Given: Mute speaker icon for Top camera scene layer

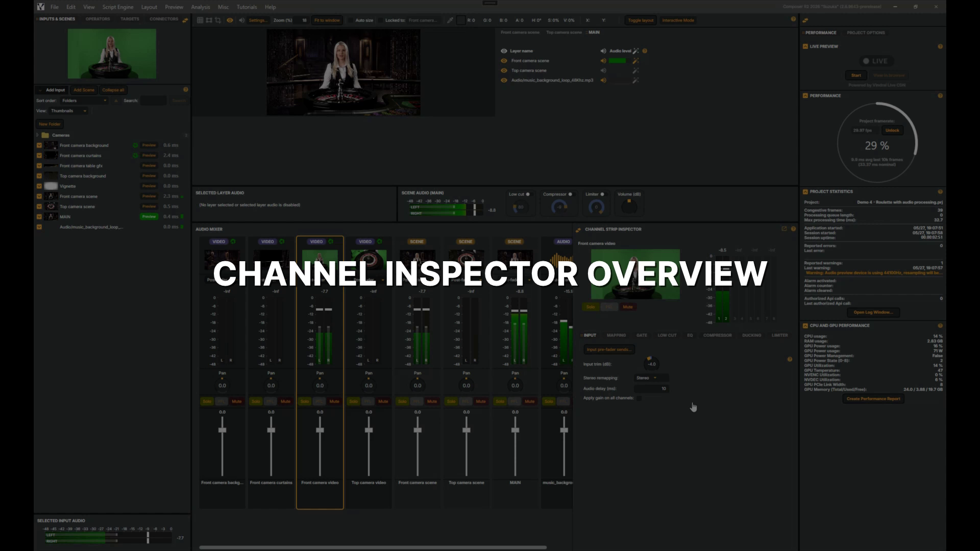Looking at the screenshot, I should click(603, 70).
